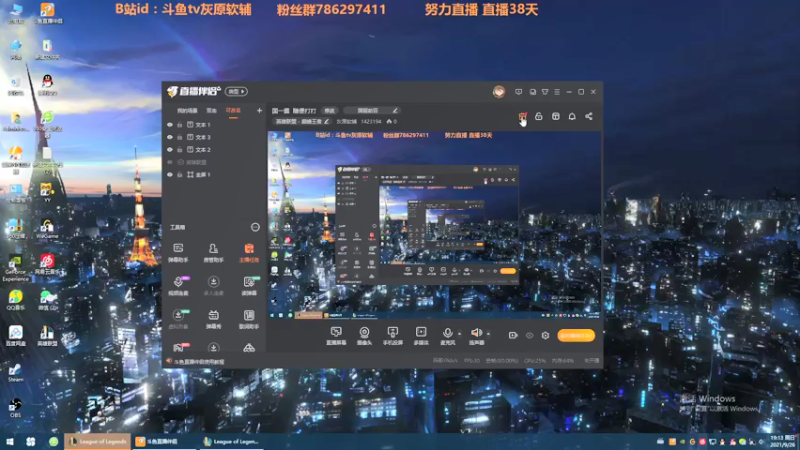Open the Steam desktop icon
This screenshot has height=450, width=800.
(15, 372)
